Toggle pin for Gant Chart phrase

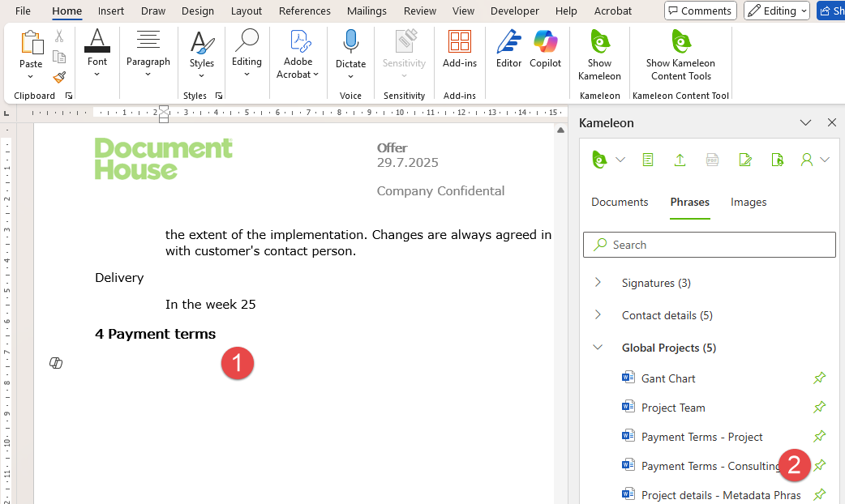pos(819,378)
